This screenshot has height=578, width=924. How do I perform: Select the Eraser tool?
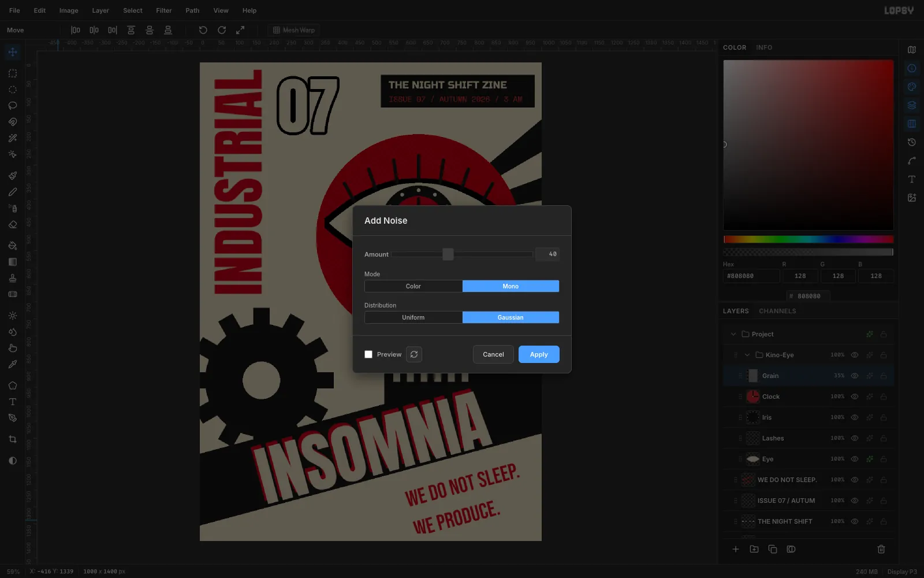(x=13, y=224)
